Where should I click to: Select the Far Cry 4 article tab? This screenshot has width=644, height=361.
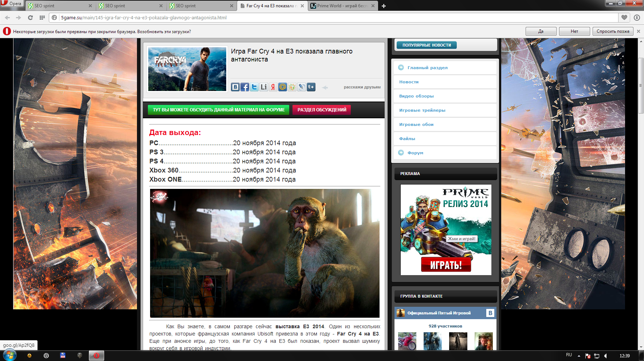272,6
